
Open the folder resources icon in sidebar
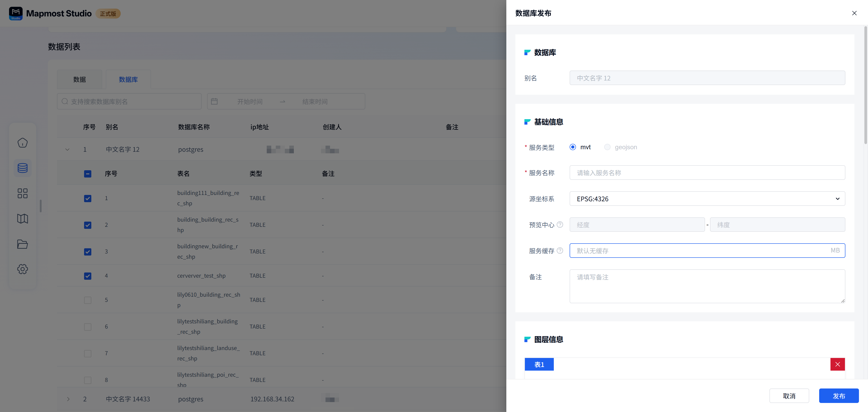[x=22, y=244]
